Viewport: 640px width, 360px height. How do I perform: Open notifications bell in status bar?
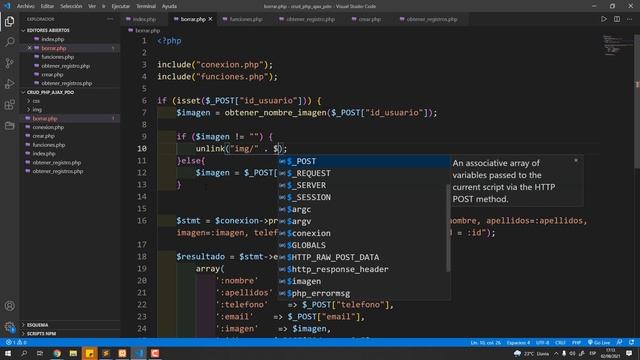(631, 342)
